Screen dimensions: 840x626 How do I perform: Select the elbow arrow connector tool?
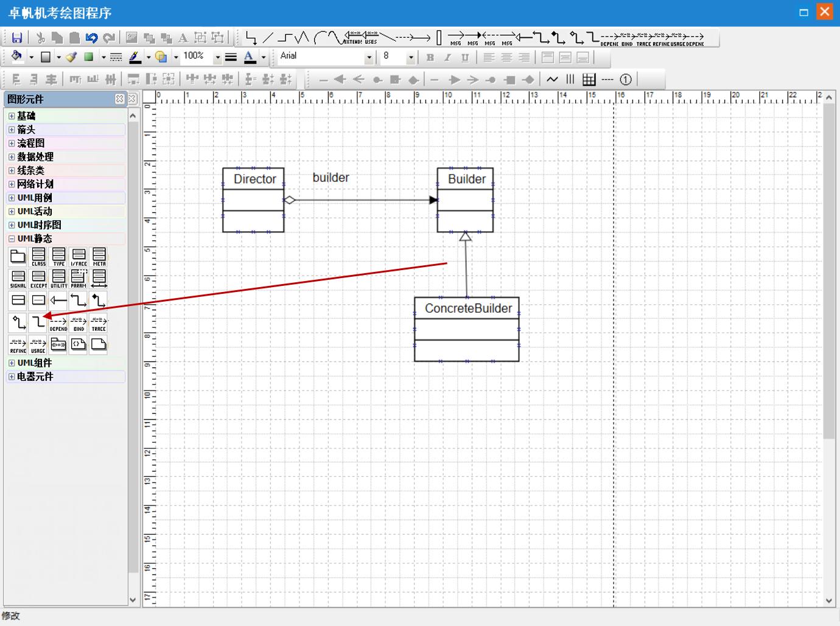click(x=251, y=38)
